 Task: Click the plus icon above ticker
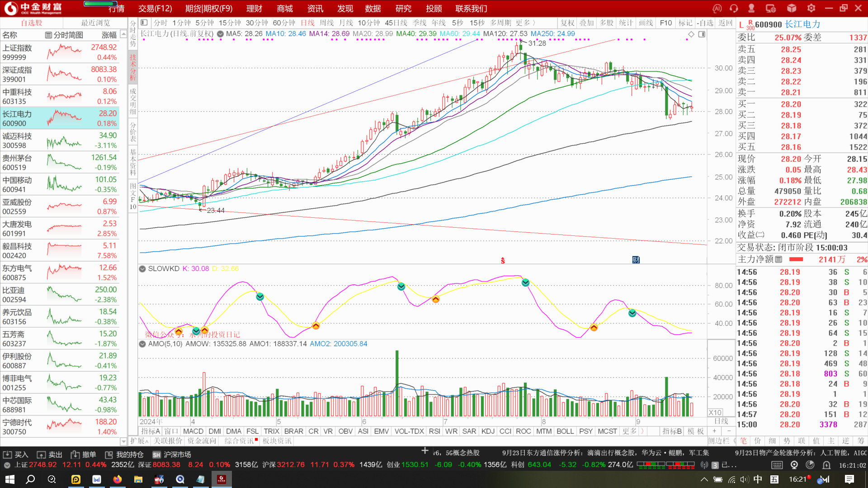click(425, 450)
